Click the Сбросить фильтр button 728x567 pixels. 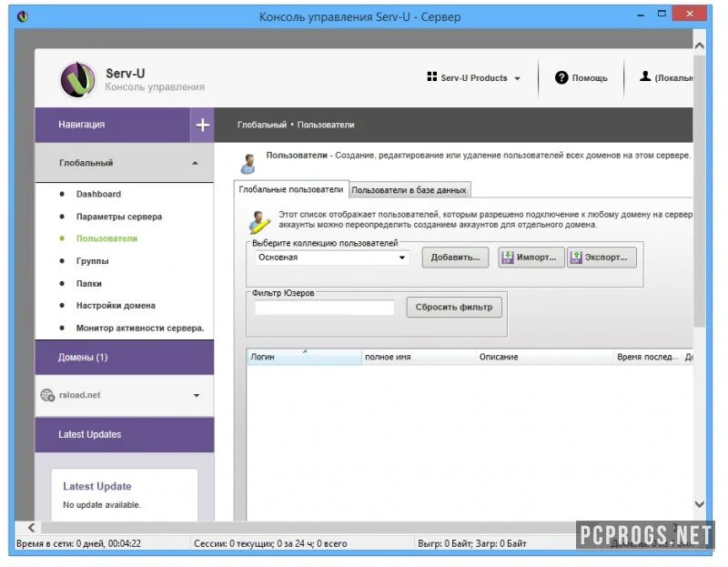(x=454, y=308)
